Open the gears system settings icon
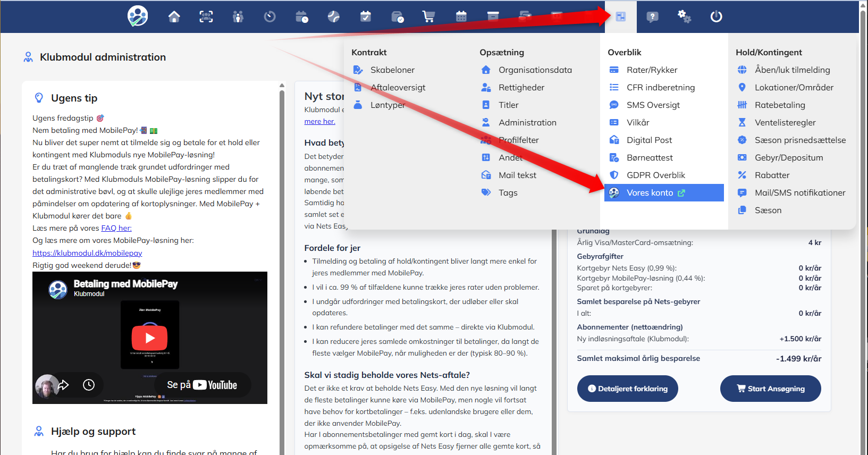This screenshot has width=868, height=455. 684,16
